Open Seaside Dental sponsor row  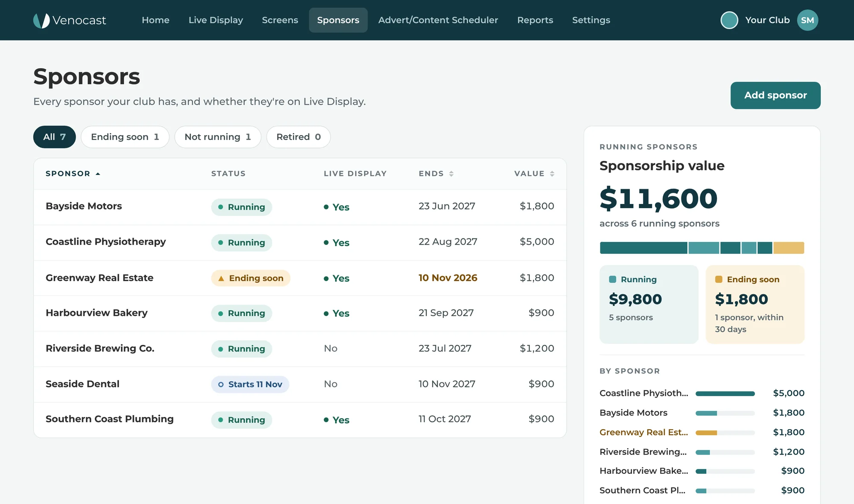tap(300, 384)
